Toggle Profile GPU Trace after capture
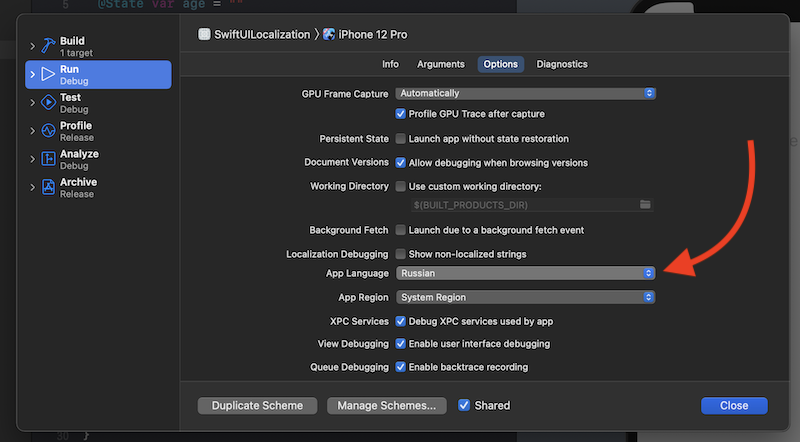Screen dimensions: 800x442 click(401, 114)
